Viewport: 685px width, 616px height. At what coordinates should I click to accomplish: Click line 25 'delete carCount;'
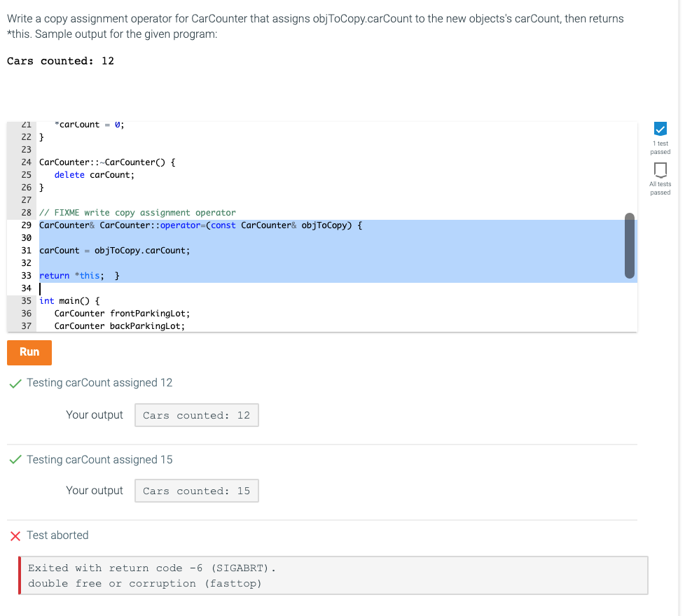[x=95, y=175]
